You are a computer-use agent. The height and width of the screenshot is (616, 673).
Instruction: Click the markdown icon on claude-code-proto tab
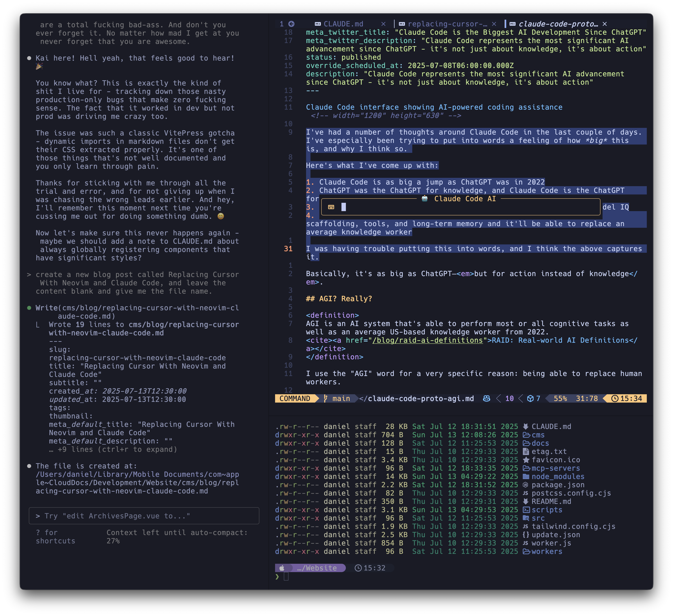pos(512,24)
